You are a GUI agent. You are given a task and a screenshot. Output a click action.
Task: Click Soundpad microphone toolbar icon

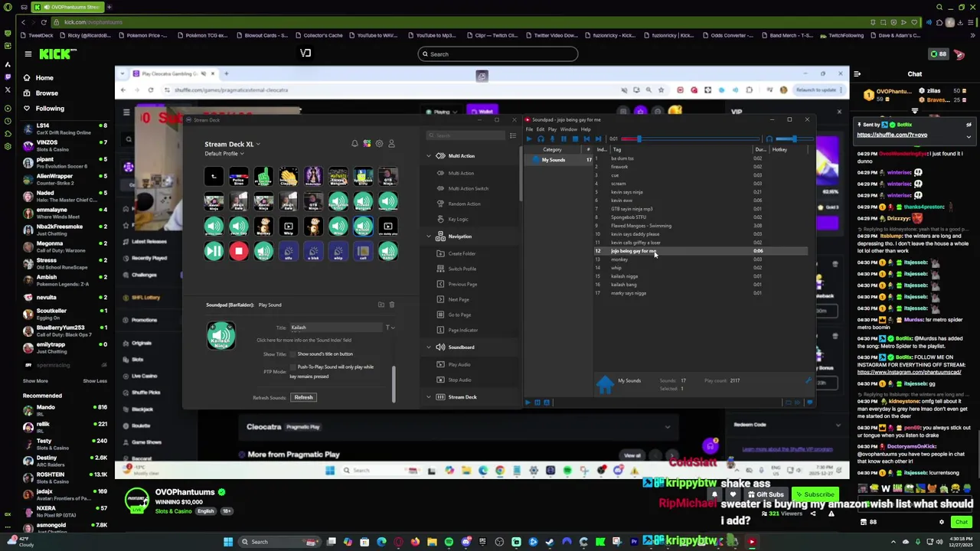pos(552,139)
